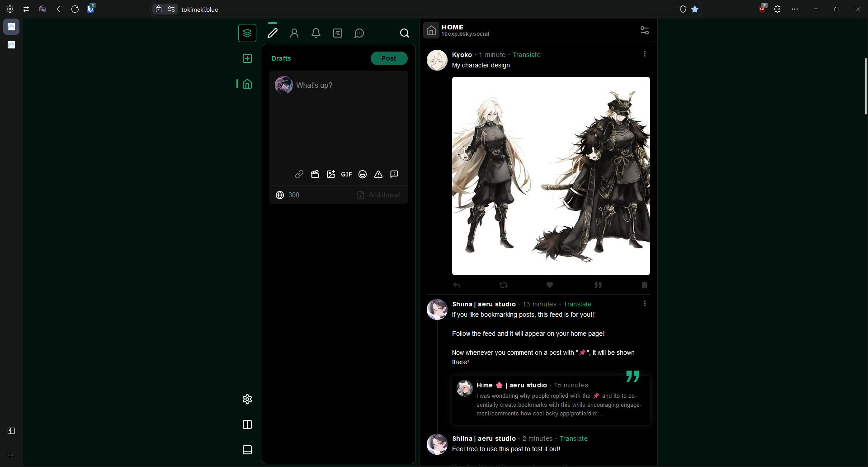
Task: Open the notifications bell tab
Action: point(316,33)
